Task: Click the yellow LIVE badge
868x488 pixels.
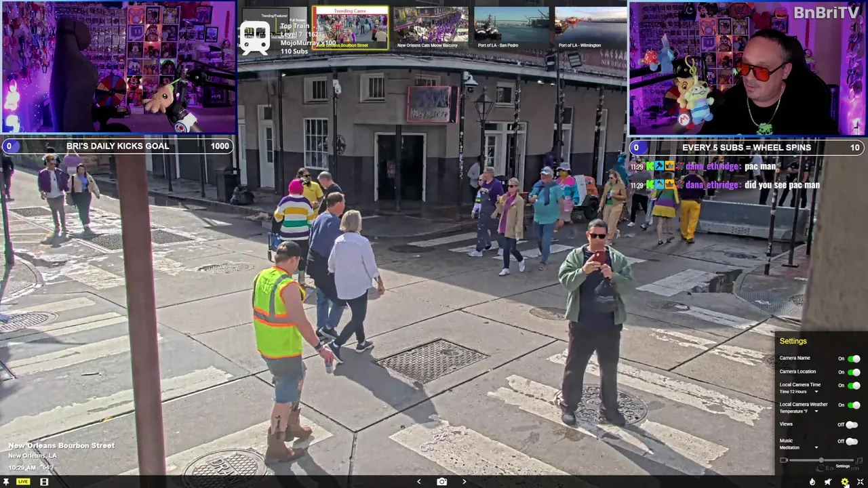Action: pyautogui.click(x=23, y=482)
